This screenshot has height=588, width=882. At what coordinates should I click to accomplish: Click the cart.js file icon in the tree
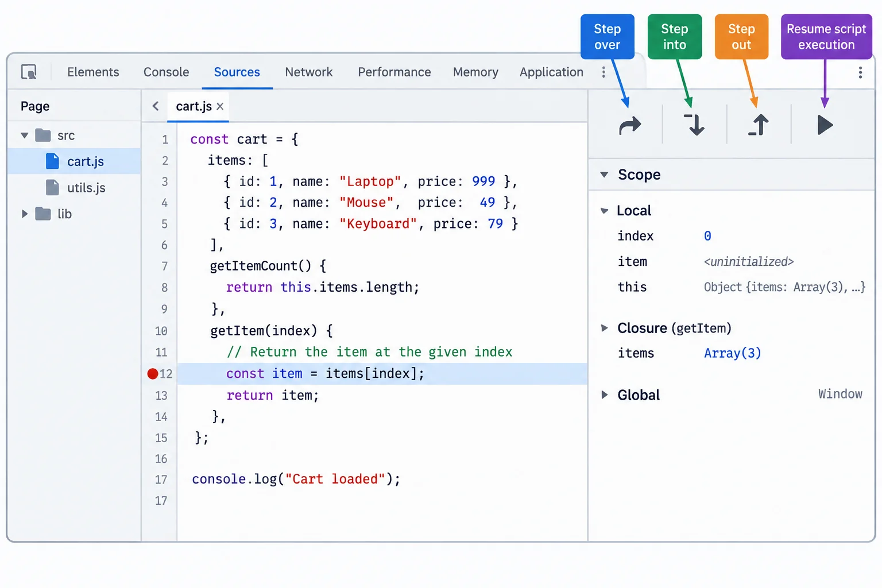click(52, 161)
